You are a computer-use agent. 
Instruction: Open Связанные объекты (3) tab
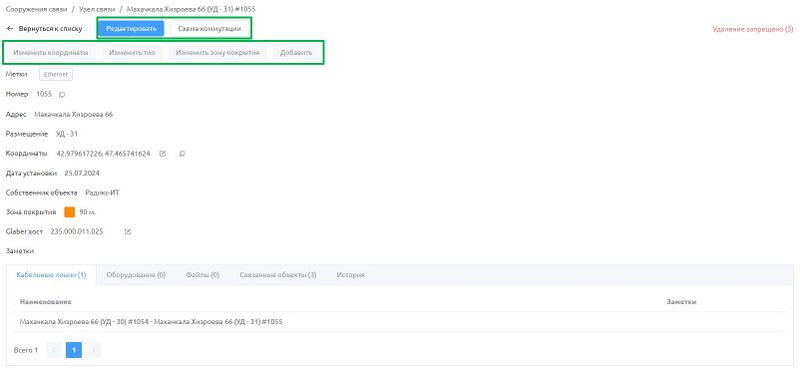pos(278,275)
